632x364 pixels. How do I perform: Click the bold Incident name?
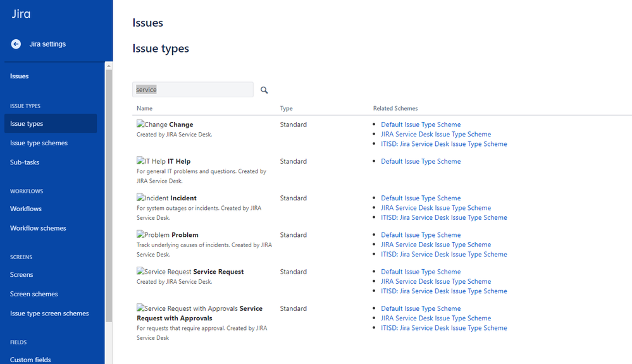coord(183,198)
